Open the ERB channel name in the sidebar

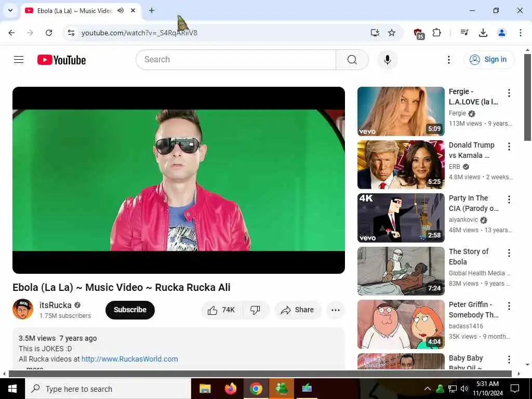point(454,167)
